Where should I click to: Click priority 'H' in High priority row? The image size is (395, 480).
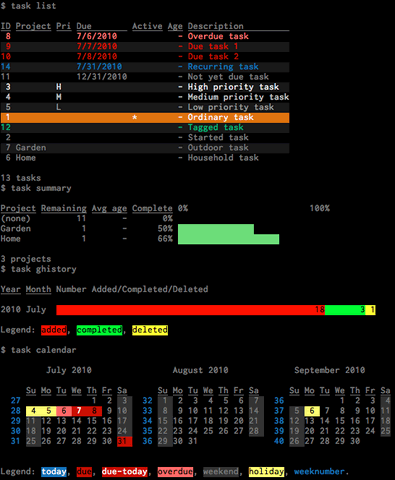coord(59,87)
